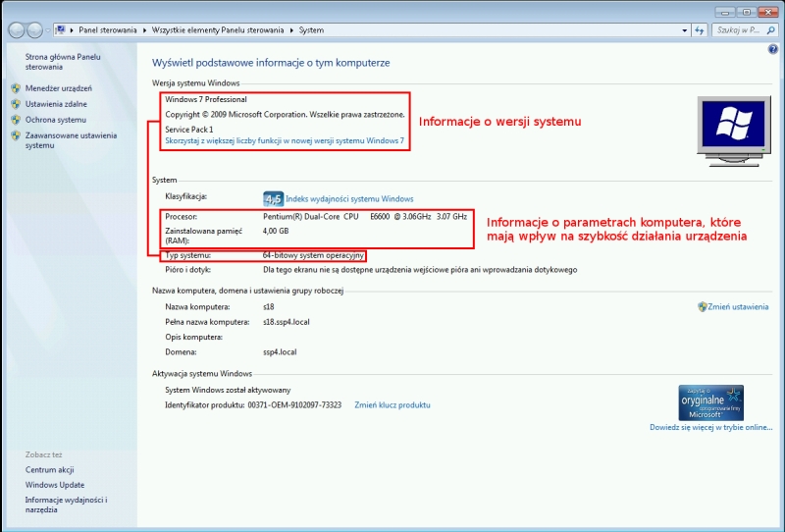Open 'Windows Update' link
785x532 pixels.
pyautogui.click(x=55, y=485)
